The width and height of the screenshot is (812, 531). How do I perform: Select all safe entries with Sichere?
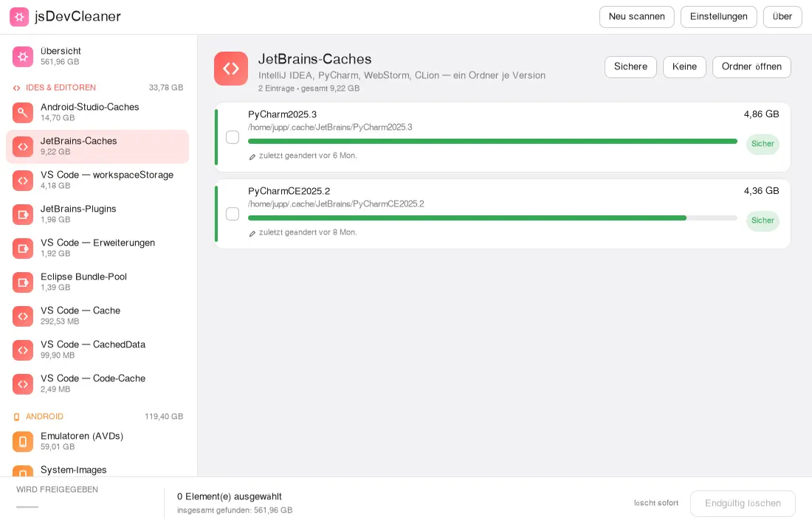coord(630,67)
